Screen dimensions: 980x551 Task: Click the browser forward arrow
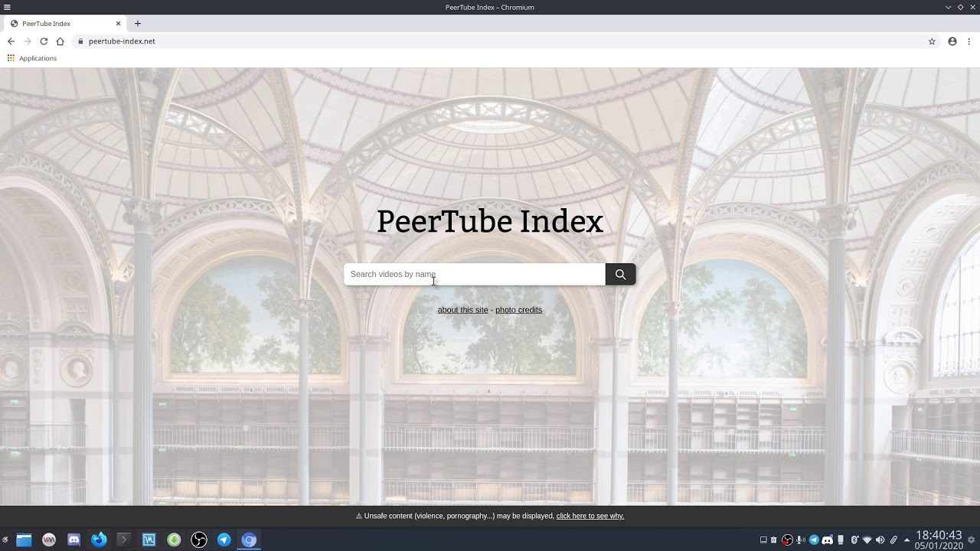pos(27,41)
